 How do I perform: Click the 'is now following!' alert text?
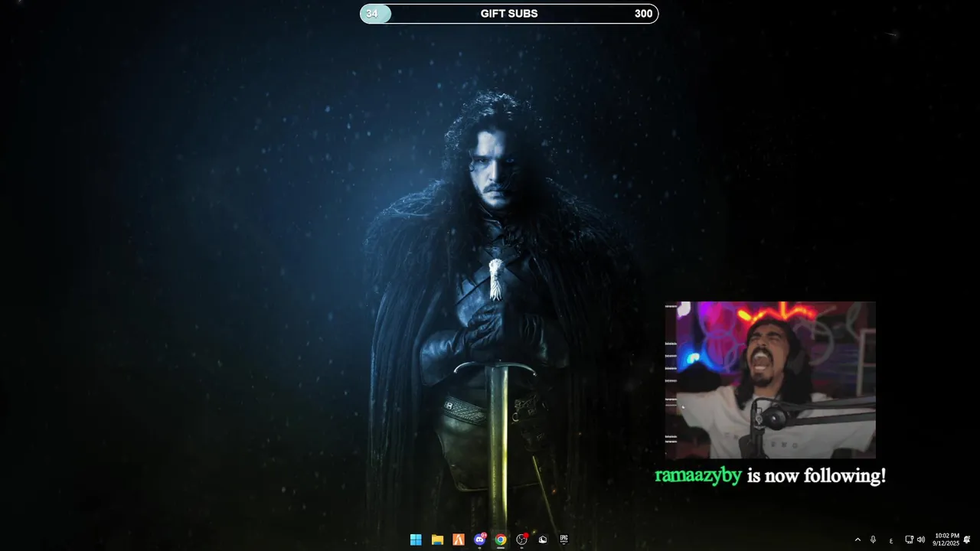[816, 476]
